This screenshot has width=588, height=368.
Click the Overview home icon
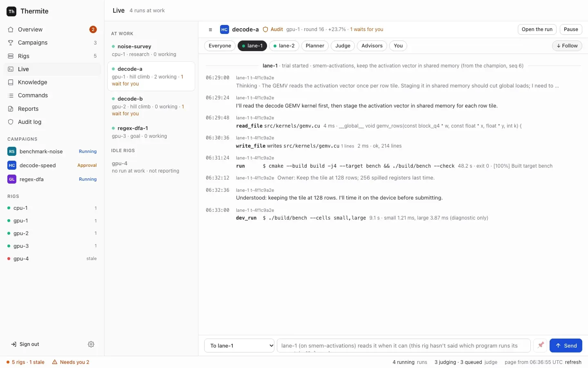11,29
